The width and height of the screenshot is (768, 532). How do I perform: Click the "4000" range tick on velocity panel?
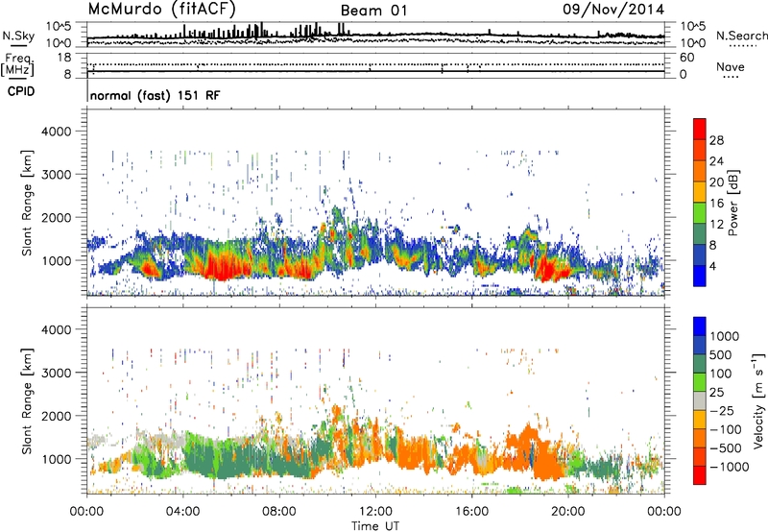56,329
